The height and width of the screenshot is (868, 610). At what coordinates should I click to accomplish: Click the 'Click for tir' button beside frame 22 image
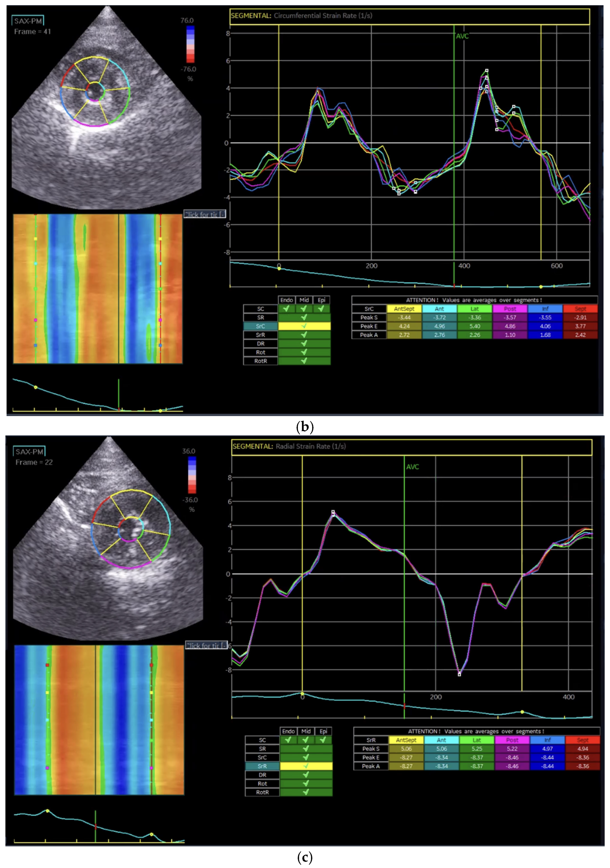[207, 645]
